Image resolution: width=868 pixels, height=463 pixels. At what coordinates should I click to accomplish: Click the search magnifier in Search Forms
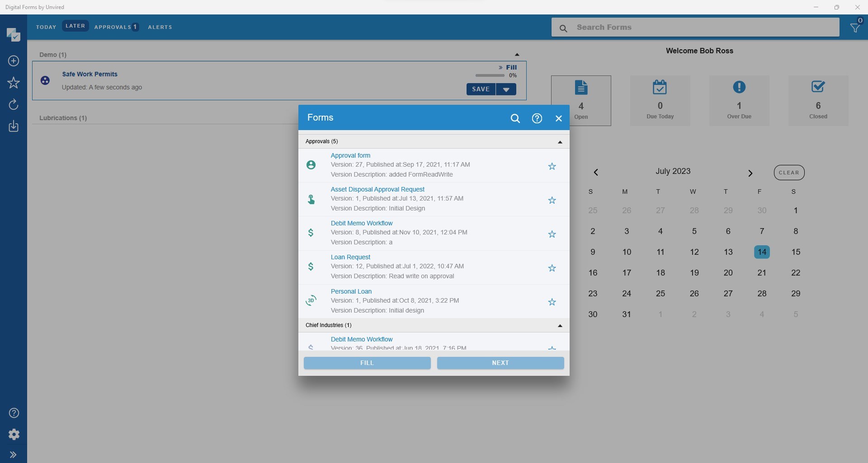point(563,28)
